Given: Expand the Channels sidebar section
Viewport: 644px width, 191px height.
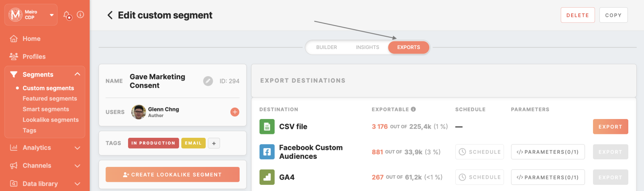Looking at the screenshot, I should point(77,166).
